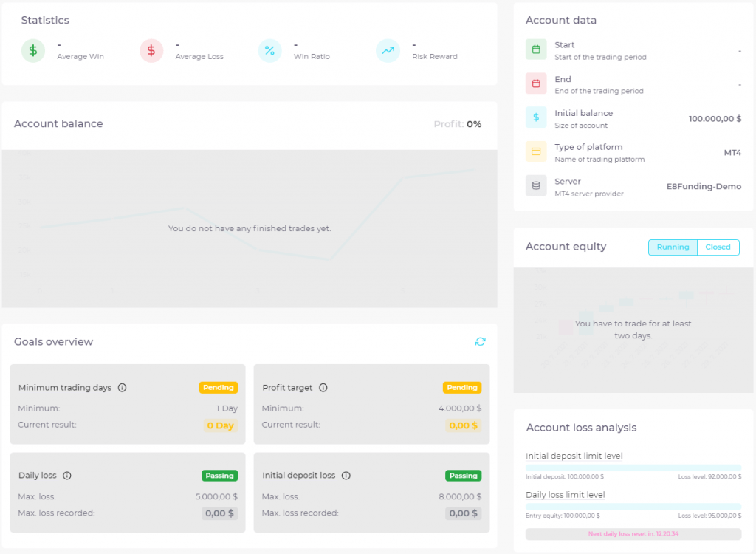Click the Type of platform icon
The height and width of the screenshot is (554, 756).
tap(536, 151)
